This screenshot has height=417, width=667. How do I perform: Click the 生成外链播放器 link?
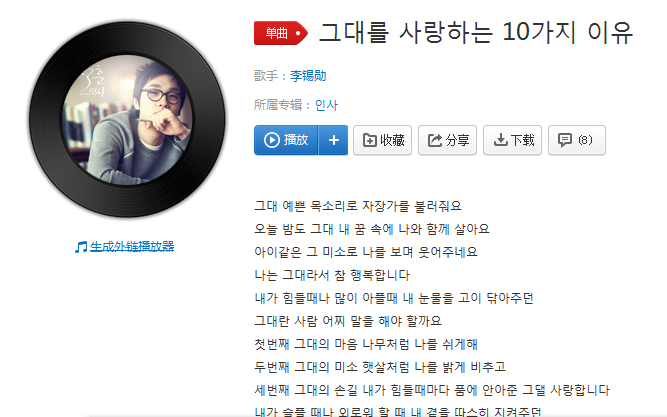pyautogui.click(x=132, y=246)
